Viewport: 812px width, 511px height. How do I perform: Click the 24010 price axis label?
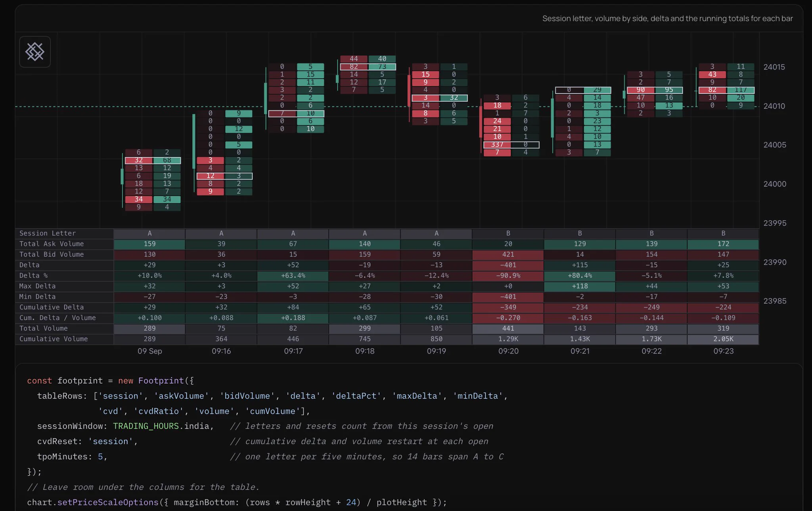click(x=774, y=106)
